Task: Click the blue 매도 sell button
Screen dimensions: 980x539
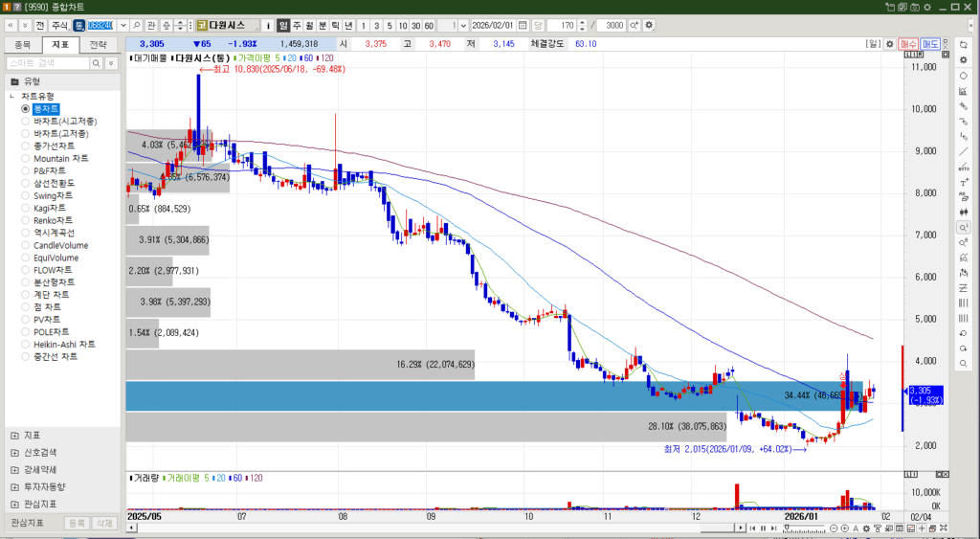Action: click(930, 44)
